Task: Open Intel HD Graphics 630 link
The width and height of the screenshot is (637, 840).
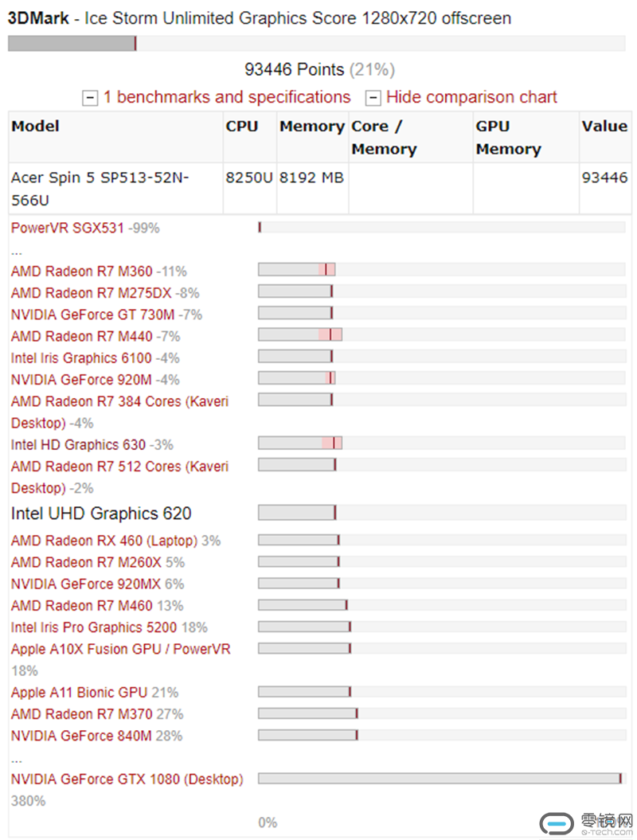Action: (x=78, y=444)
